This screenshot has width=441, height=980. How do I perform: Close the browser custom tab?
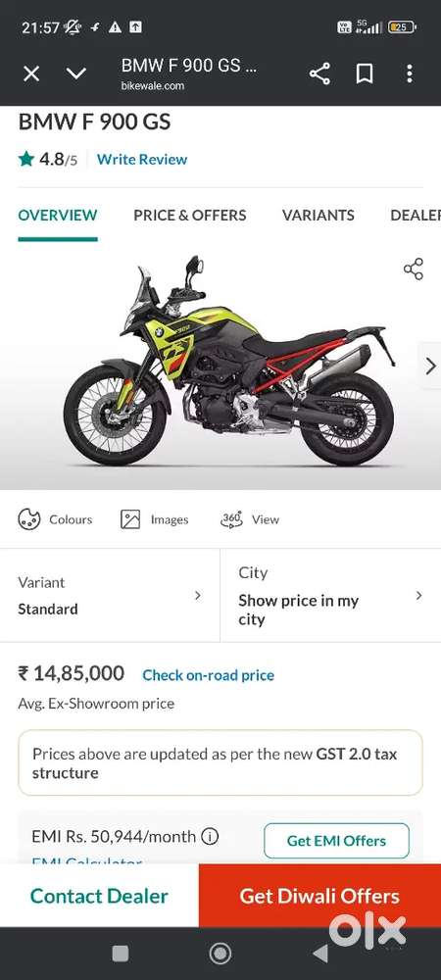[31, 74]
